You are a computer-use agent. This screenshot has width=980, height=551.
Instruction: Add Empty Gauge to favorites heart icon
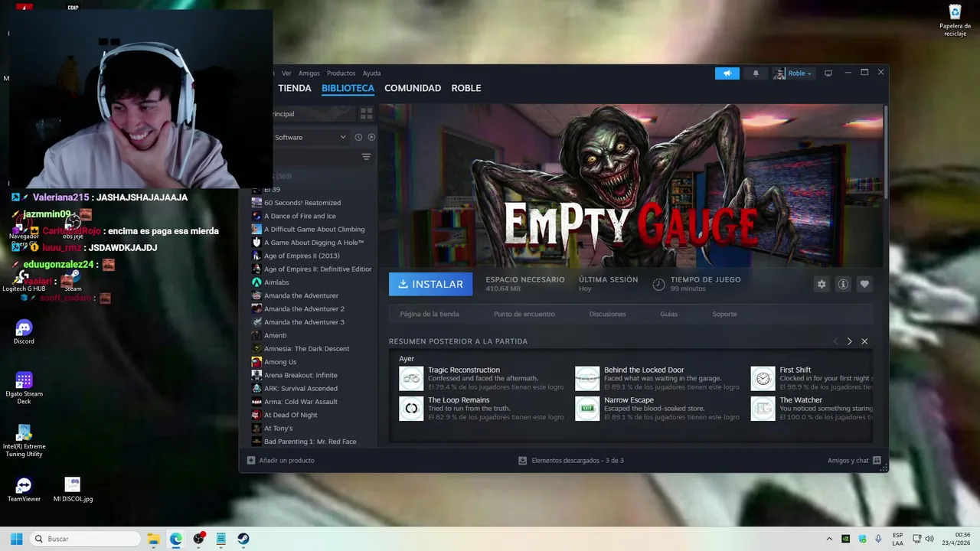point(864,284)
